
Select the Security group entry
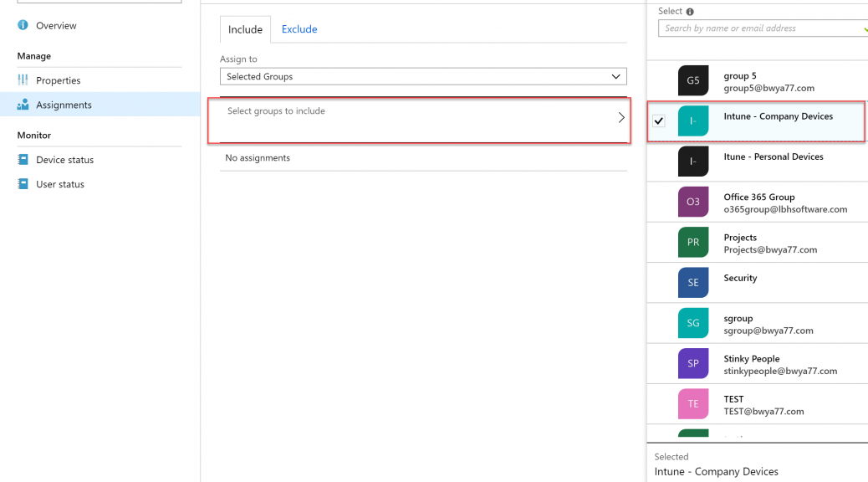[758, 283]
